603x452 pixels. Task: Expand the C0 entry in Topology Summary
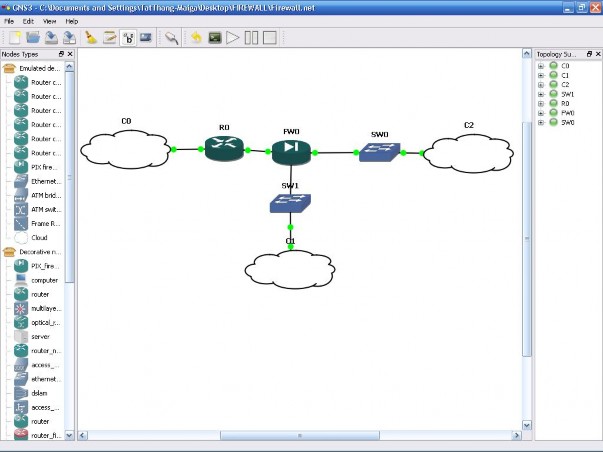[541, 65]
